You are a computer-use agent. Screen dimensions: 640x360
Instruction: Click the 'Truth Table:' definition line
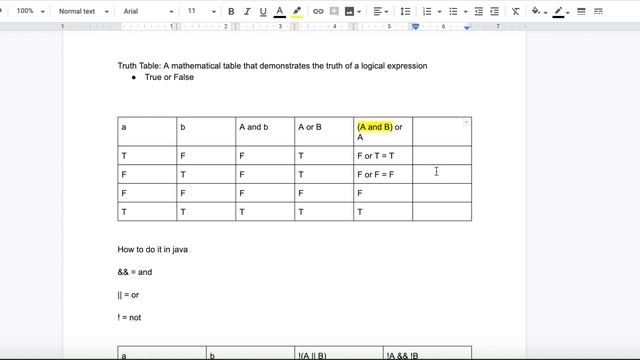[272, 66]
